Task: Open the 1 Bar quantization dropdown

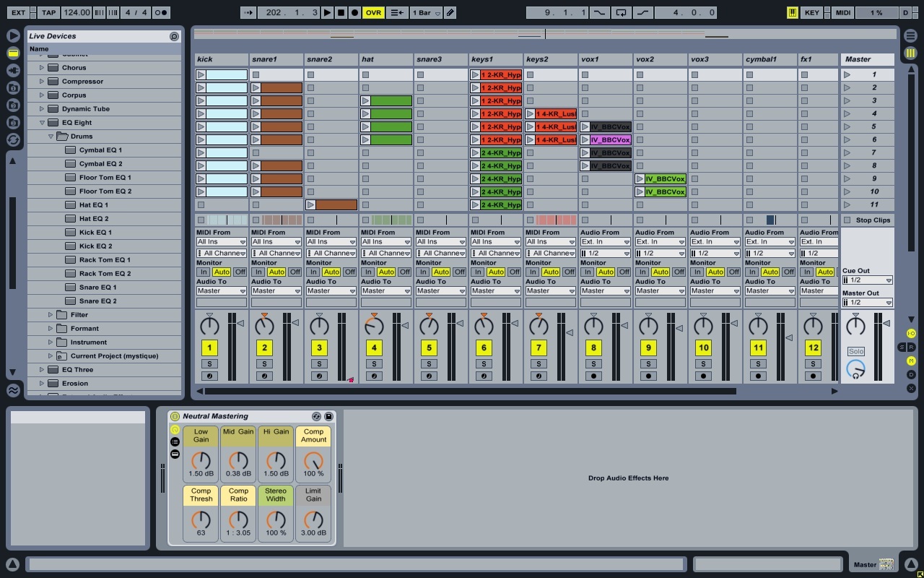Action: pyautogui.click(x=426, y=12)
